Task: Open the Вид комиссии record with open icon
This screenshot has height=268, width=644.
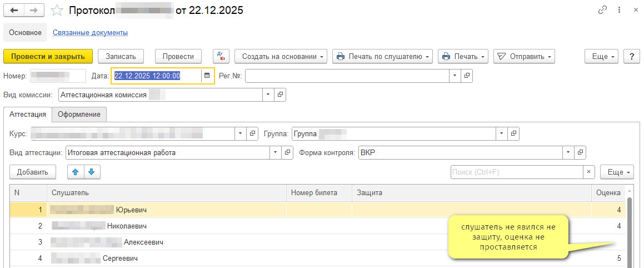Action: click(x=280, y=95)
